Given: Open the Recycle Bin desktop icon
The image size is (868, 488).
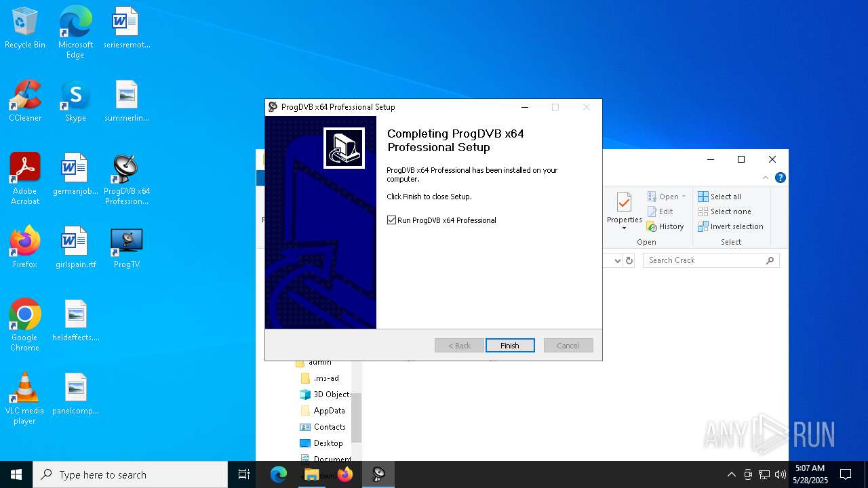Looking at the screenshot, I should (x=25, y=28).
